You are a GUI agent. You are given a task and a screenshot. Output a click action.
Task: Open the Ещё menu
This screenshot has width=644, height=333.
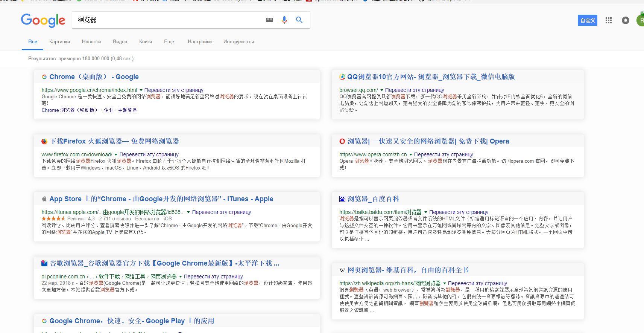tap(169, 42)
